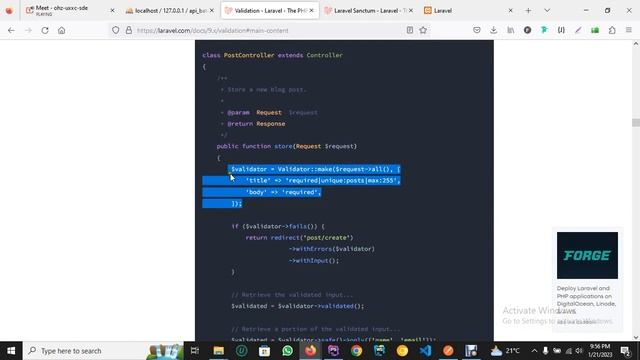The image size is (640, 360).
Task: Click the dark circular extension icon
Action: [527, 30]
